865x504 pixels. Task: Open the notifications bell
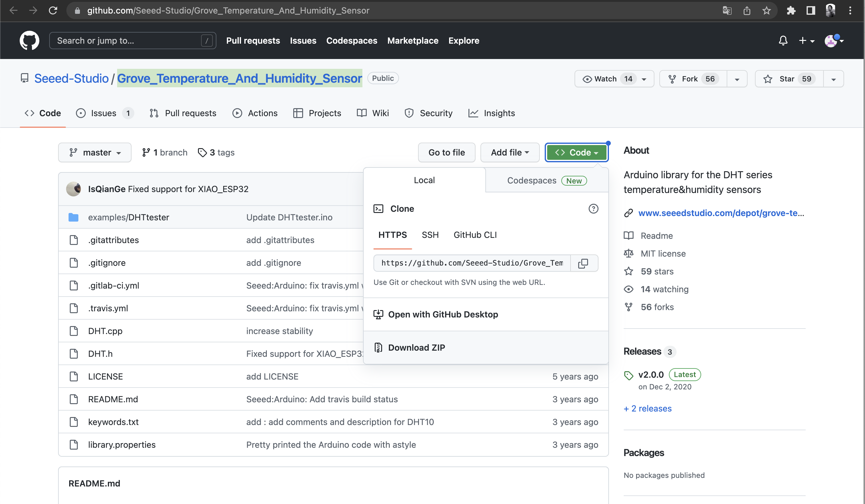(783, 41)
